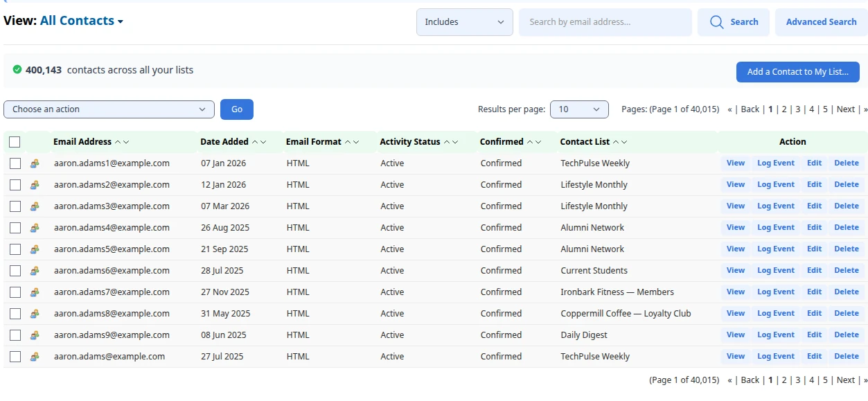Sort Contact List descending with down arrow
Viewport: 868px width, 401px height.
624,142
